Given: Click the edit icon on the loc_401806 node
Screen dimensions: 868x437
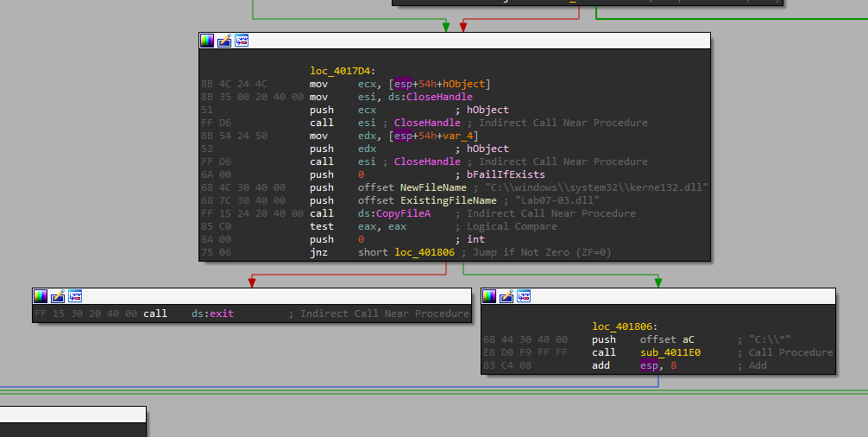Looking at the screenshot, I should [506, 296].
